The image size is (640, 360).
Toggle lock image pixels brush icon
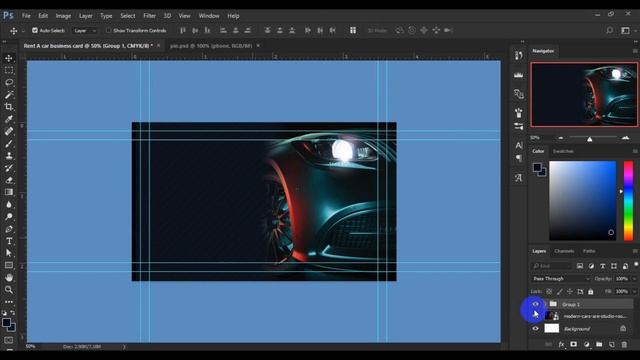[560, 291]
